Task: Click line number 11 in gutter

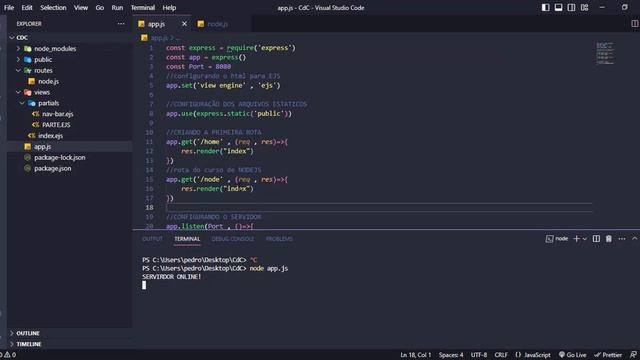Action: tap(149, 142)
